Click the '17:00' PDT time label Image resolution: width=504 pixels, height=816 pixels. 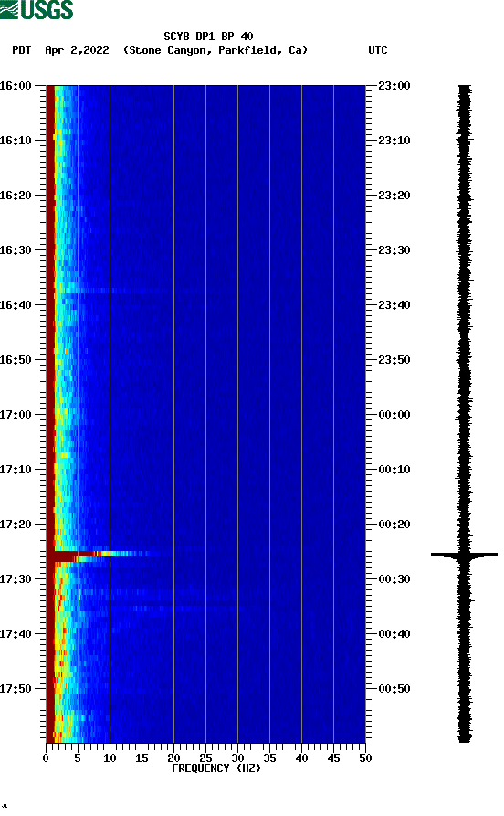coord(16,415)
